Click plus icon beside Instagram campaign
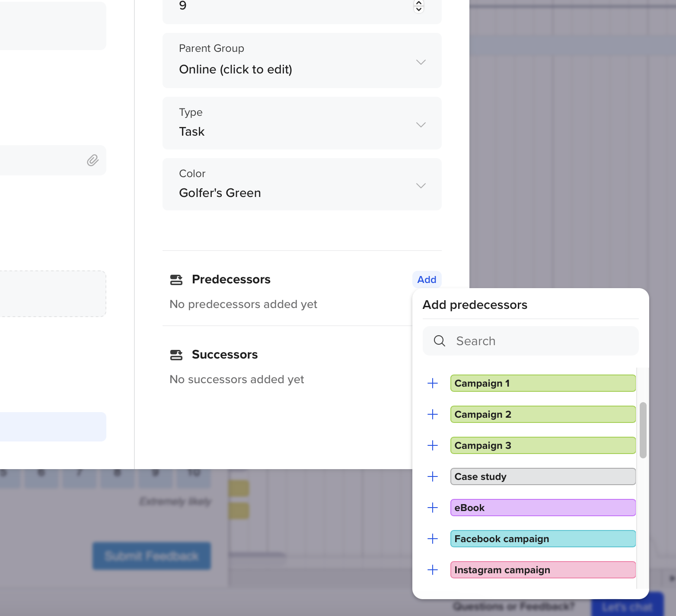The image size is (676, 616). tap(432, 570)
